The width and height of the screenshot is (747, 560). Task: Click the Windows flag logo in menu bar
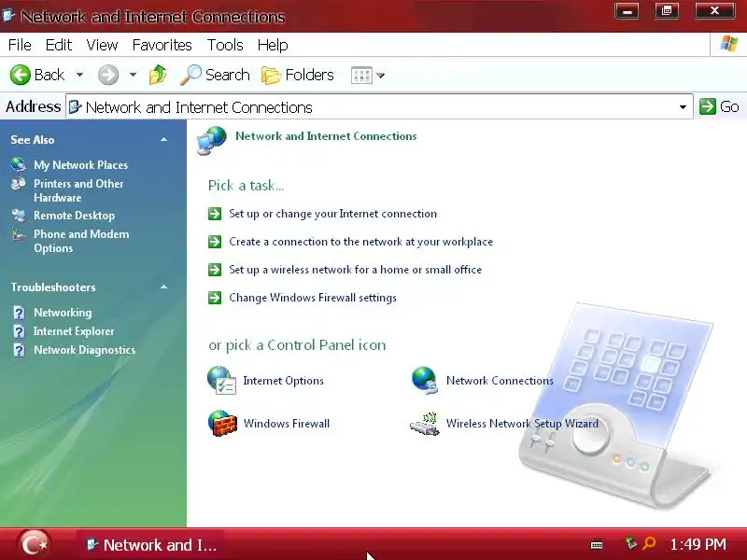[x=729, y=44]
